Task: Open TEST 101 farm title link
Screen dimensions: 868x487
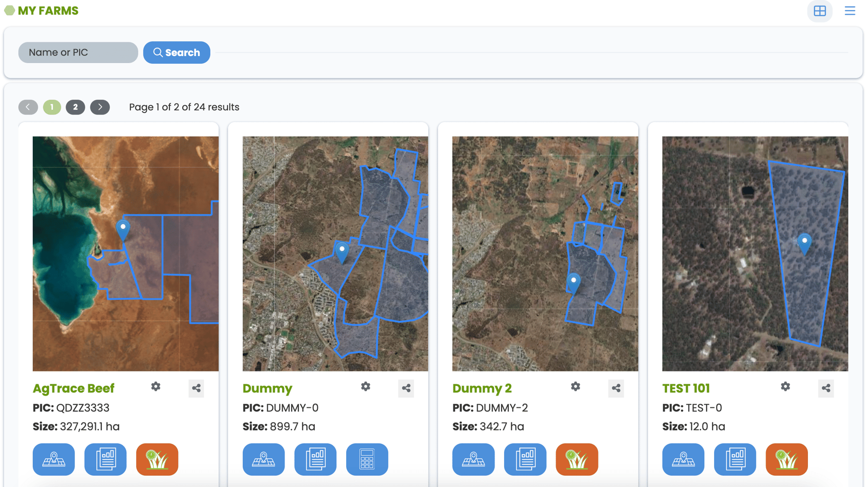Action: [686, 388]
